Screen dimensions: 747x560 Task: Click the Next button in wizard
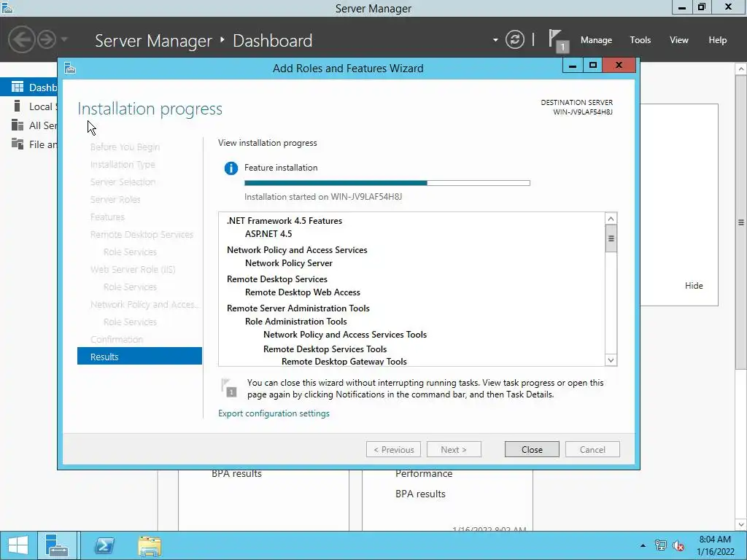(x=454, y=449)
